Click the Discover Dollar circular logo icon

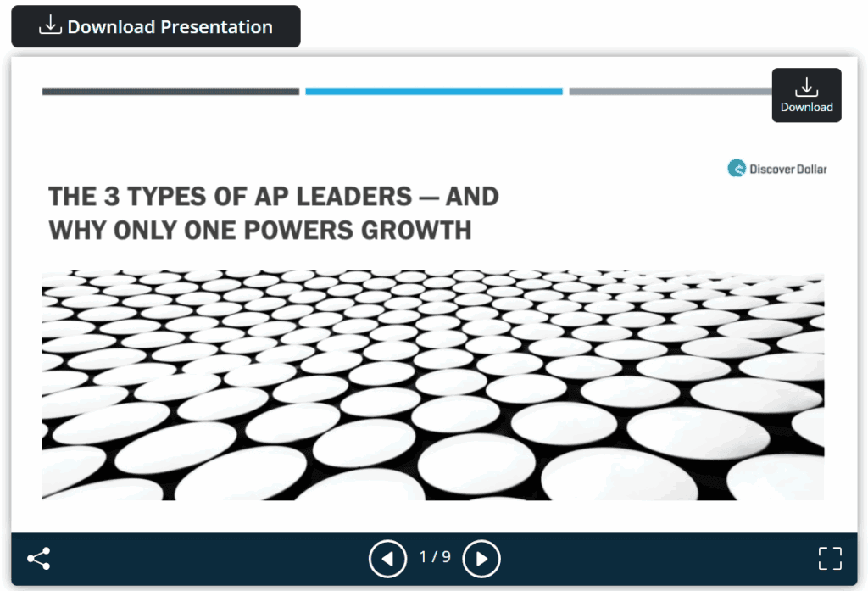coord(737,169)
